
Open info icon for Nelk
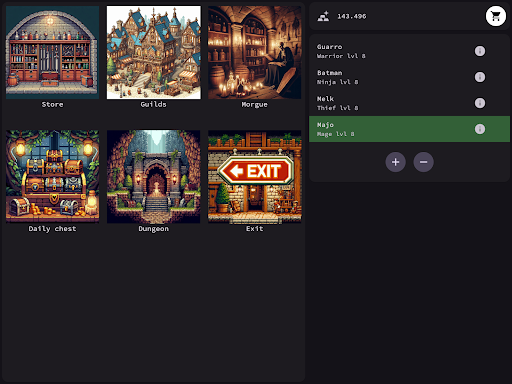(480, 103)
